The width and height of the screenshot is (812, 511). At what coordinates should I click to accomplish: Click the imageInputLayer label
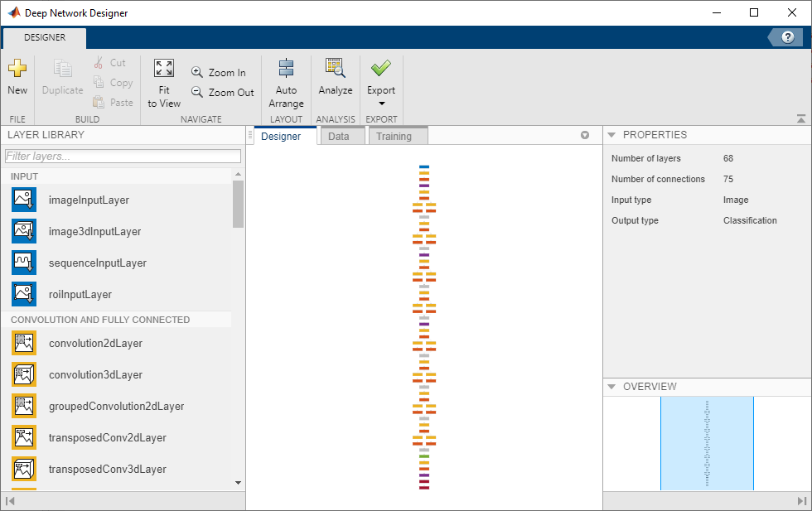click(89, 200)
